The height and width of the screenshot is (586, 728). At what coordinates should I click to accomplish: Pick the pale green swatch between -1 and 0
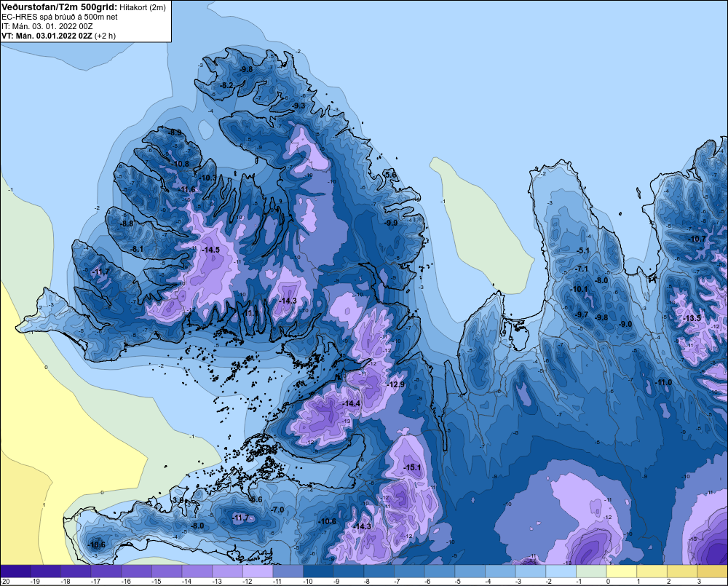click(x=591, y=571)
